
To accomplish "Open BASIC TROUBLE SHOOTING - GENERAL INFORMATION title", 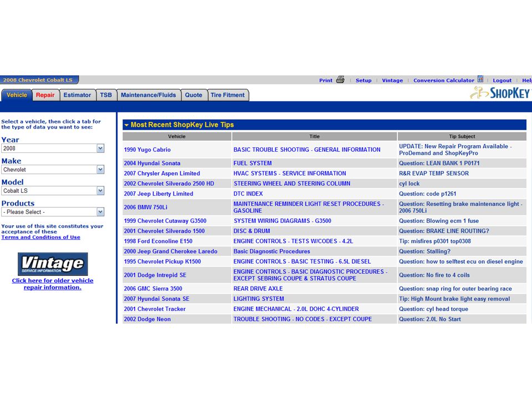I will tap(306, 150).
